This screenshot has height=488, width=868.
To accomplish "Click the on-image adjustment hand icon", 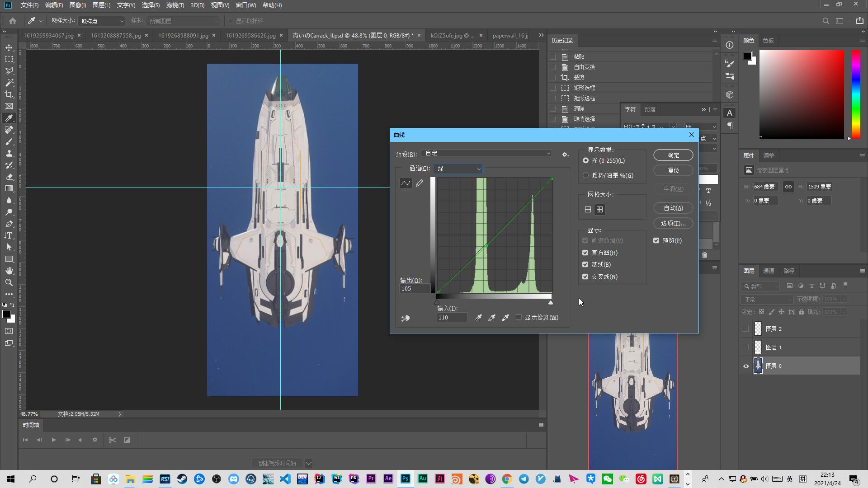I will point(406,318).
